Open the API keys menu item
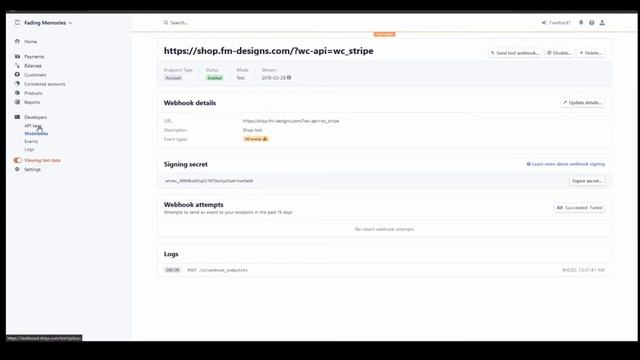 pos(33,126)
